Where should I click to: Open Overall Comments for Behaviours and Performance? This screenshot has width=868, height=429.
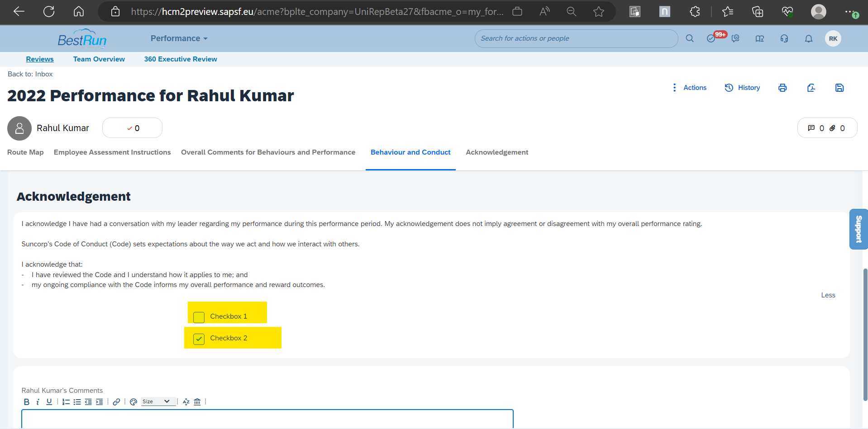[268, 152]
